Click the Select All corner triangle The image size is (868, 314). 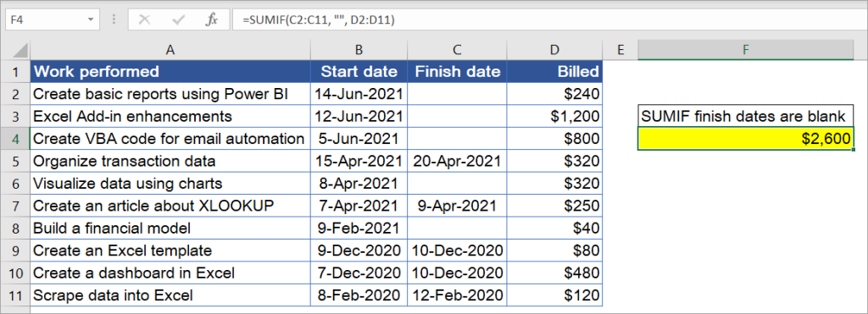(x=20, y=51)
